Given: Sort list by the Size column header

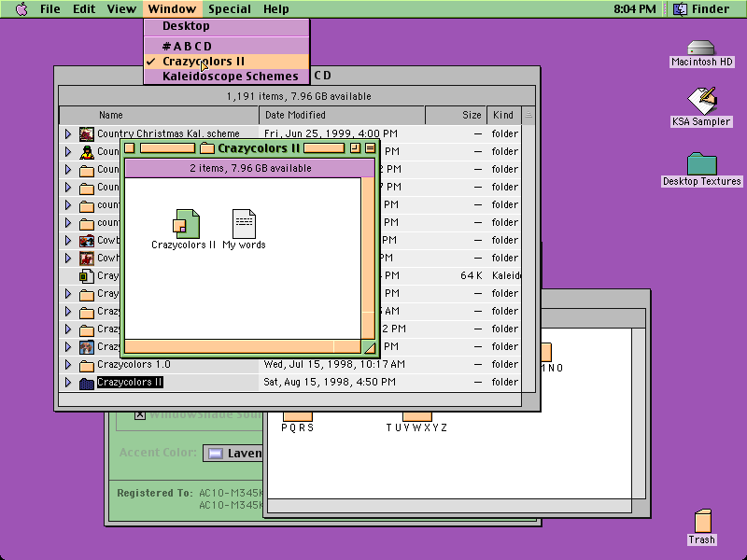Looking at the screenshot, I should [x=456, y=115].
